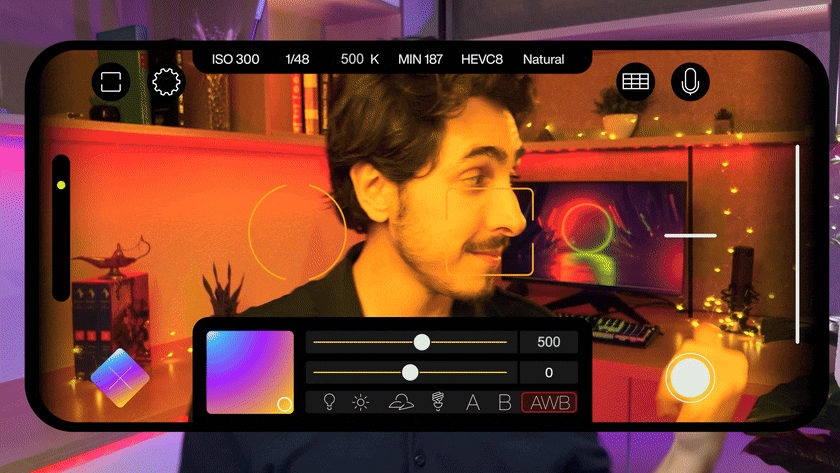This screenshot has height=473, width=840.
Task: Tap the rectangular focus reticle on the face
Action: [x=490, y=231]
